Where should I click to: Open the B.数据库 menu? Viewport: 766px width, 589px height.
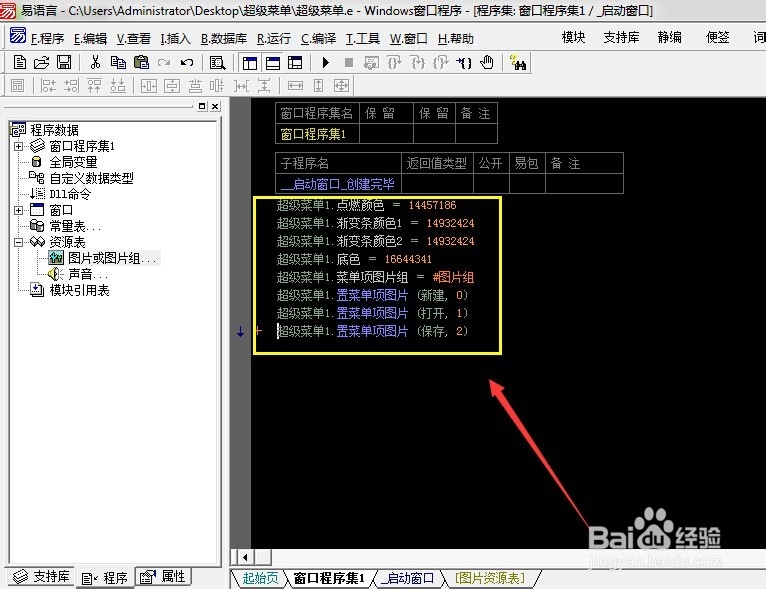(224, 39)
